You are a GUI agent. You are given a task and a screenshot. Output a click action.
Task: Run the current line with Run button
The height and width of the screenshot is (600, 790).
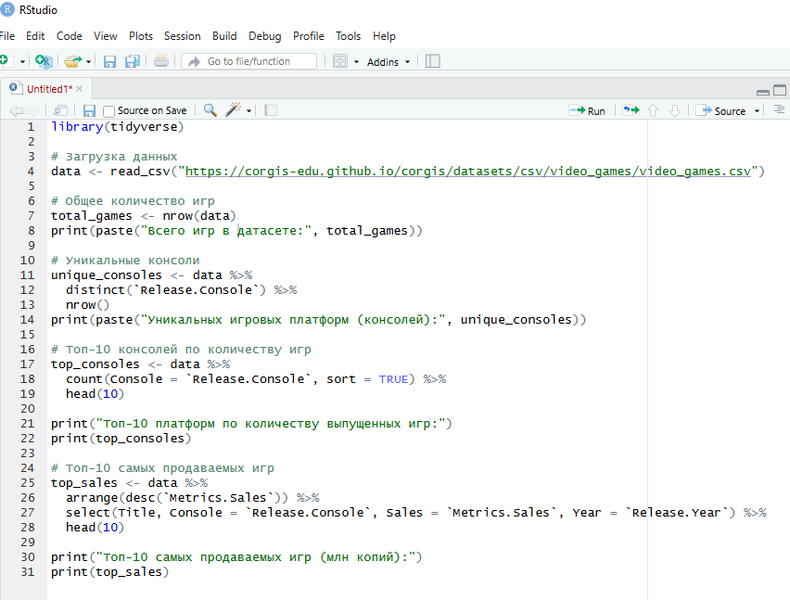pyautogui.click(x=587, y=111)
